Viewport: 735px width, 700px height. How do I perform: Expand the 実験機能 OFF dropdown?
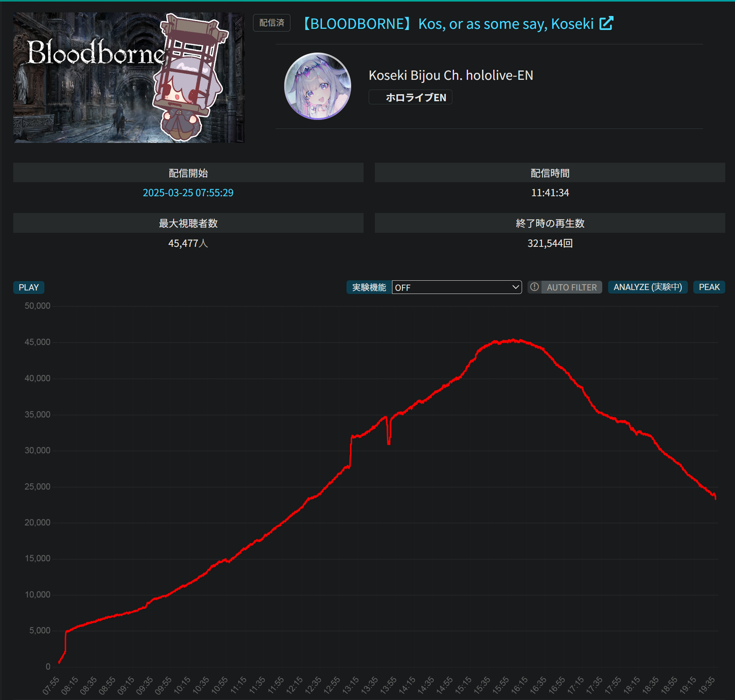[x=457, y=287]
